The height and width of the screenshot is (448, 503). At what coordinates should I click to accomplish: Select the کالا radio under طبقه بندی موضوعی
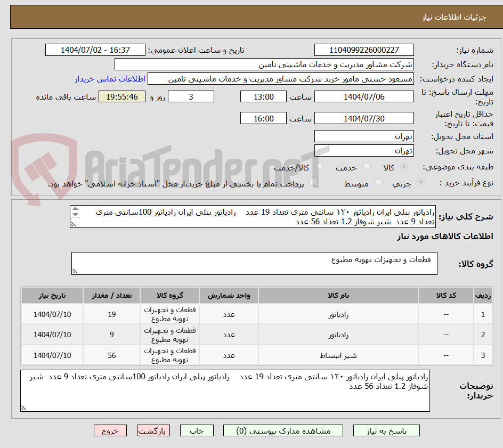click(x=404, y=166)
